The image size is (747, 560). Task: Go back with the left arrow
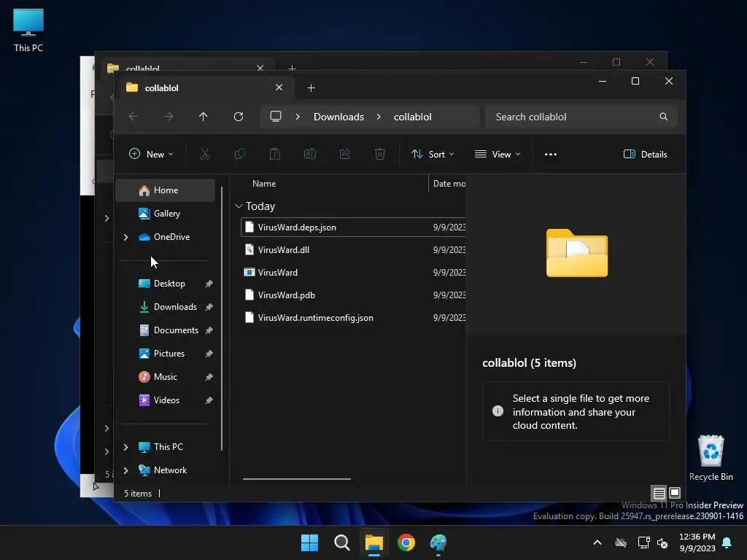pos(133,117)
